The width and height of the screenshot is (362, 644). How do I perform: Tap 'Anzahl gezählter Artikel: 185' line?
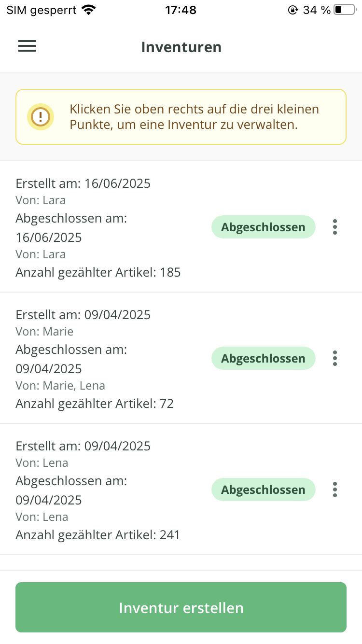[98, 272]
